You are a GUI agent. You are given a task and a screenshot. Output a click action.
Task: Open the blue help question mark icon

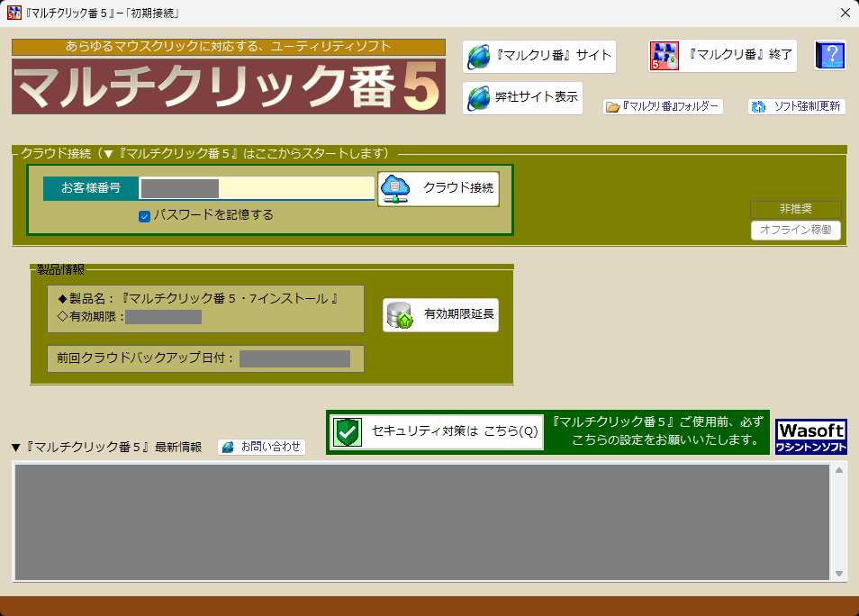tap(830, 56)
